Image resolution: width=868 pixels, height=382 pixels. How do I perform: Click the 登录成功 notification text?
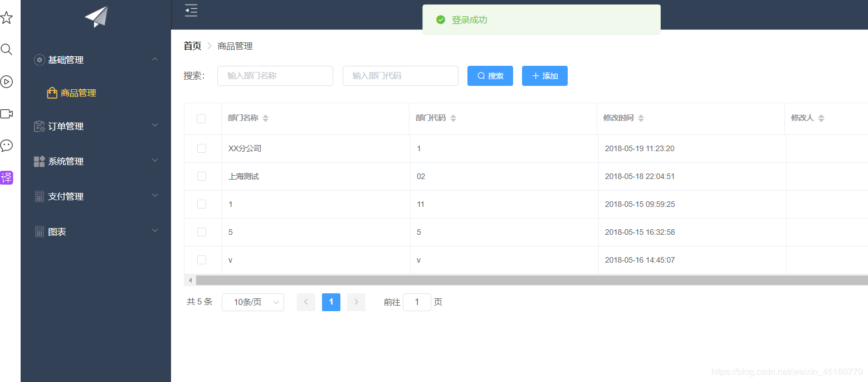pos(470,20)
